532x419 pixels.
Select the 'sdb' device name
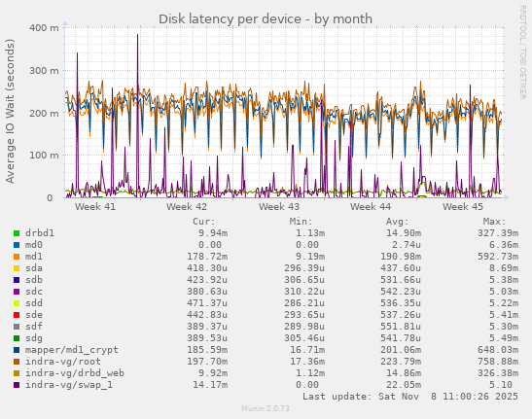pyautogui.click(x=34, y=280)
